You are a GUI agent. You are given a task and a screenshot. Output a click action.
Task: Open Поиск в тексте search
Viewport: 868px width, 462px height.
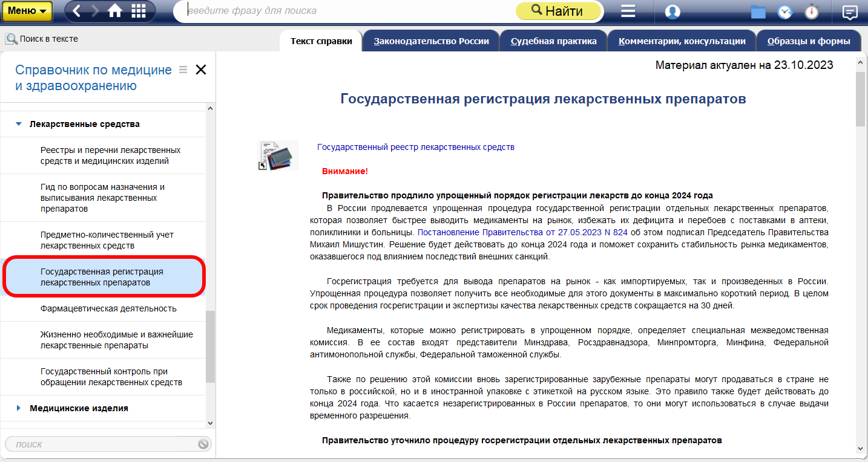42,39
